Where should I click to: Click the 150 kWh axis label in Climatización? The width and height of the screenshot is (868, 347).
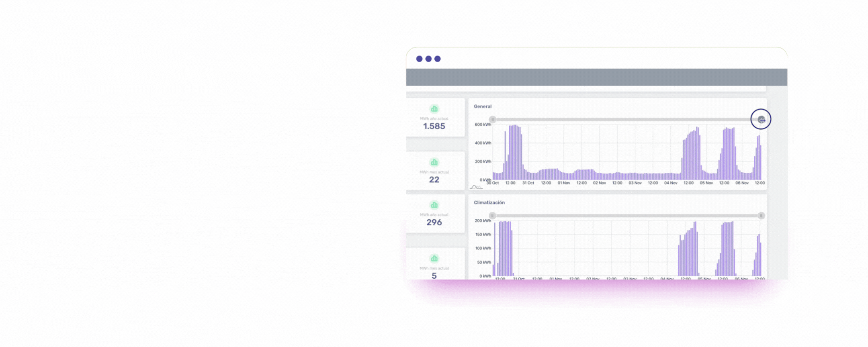[483, 234]
